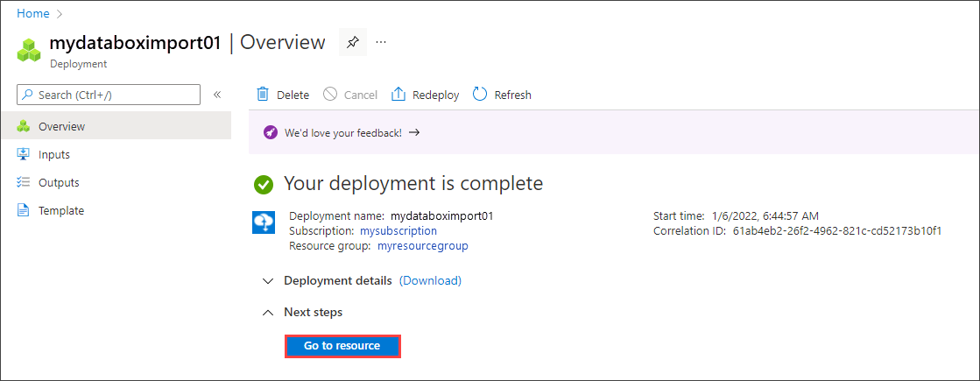This screenshot has width=980, height=381.
Task: Click the Data Box cloud deployment icon
Action: tap(264, 222)
